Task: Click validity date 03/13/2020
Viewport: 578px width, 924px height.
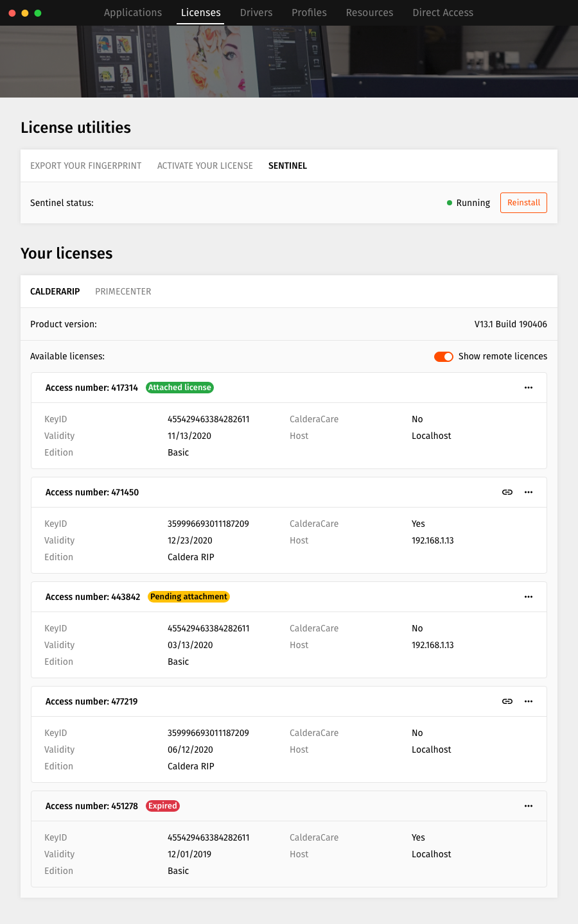Action: pyautogui.click(x=190, y=645)
